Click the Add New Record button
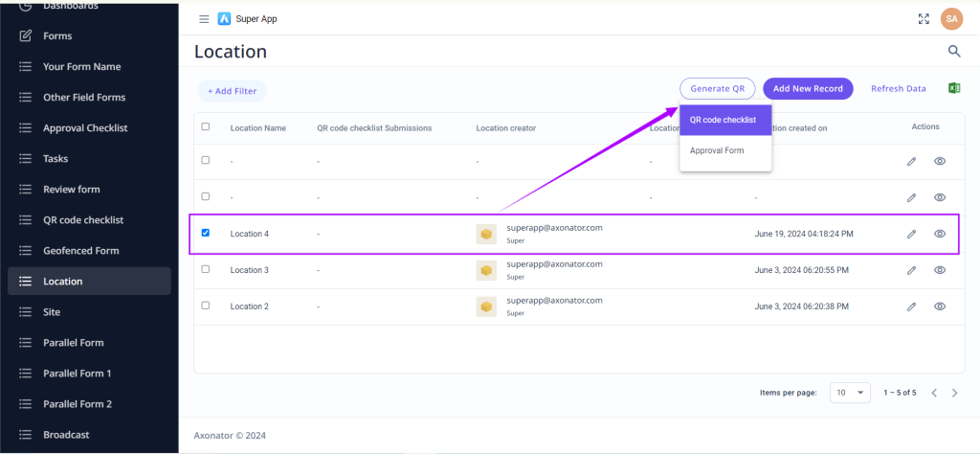 (808, 88)
